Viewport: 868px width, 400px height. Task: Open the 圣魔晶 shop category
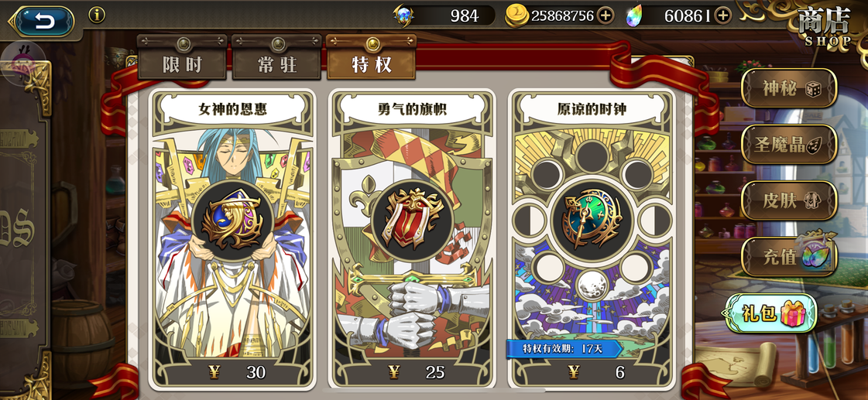tap(789, 145)
